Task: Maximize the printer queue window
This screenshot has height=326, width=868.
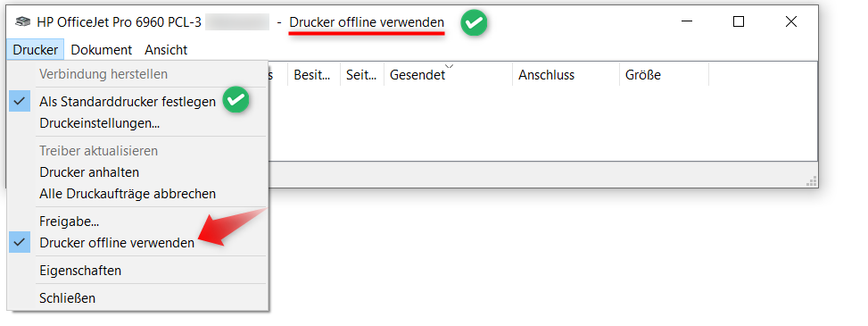Action: click(x=738, y=22)
